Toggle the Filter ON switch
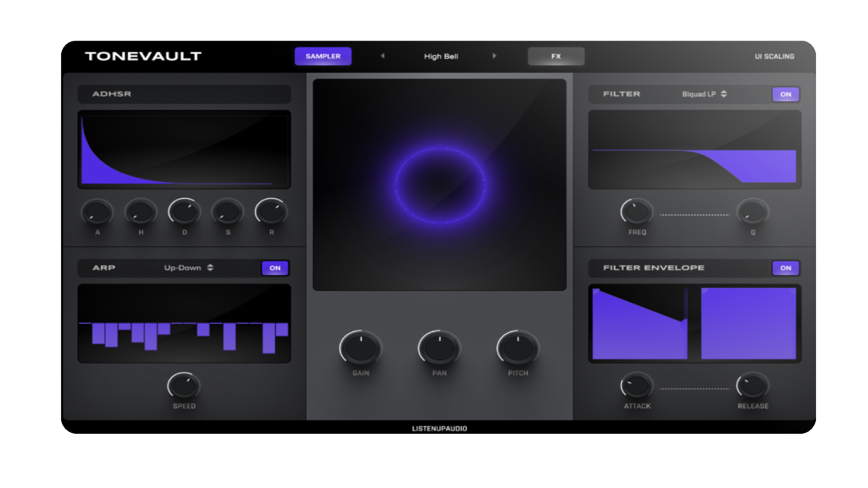This screenshot has height=488, width=868. point(786,94)
